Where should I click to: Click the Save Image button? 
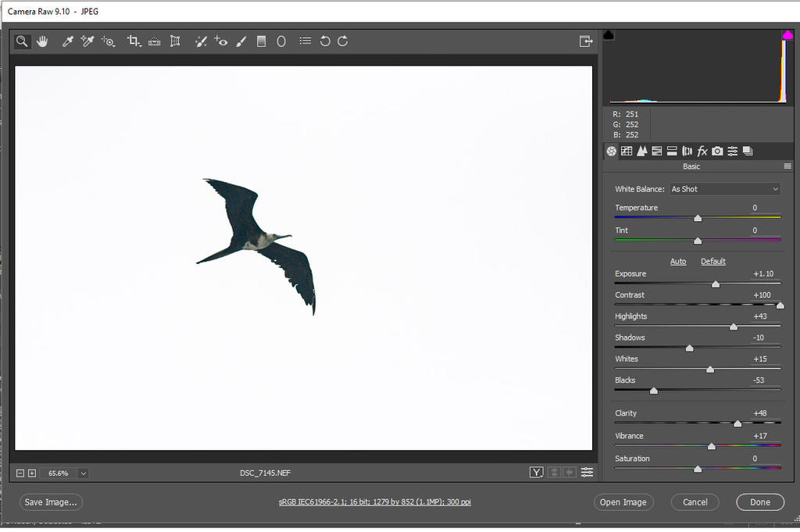point(51,502)
